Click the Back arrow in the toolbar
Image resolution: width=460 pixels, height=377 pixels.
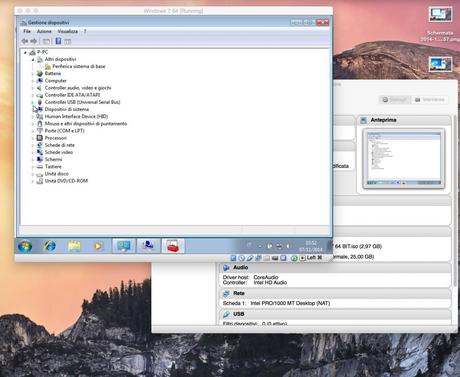[24, 41]
